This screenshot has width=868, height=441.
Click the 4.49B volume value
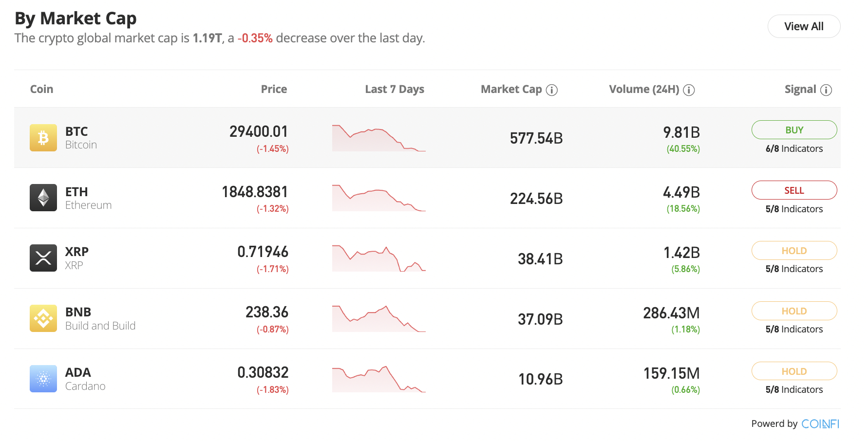[681, 192]
